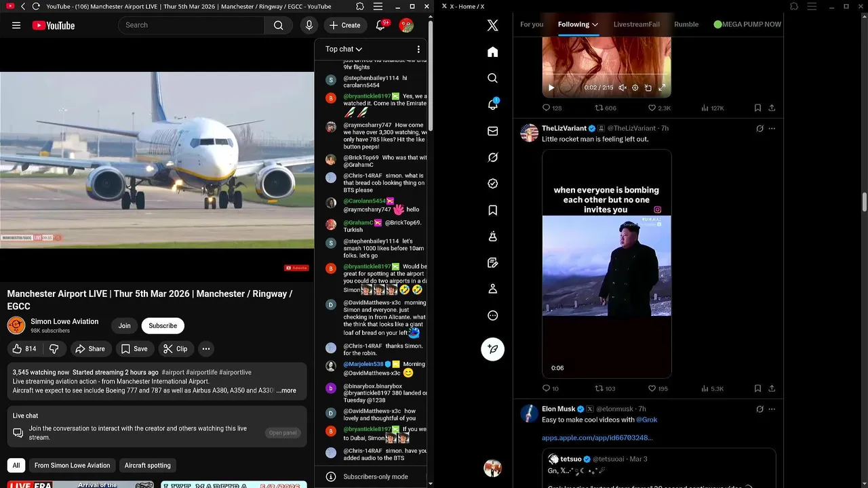Viewport: 868px width, 488px height.
Task: Compose a new post on X
Action: click(493, 349)
